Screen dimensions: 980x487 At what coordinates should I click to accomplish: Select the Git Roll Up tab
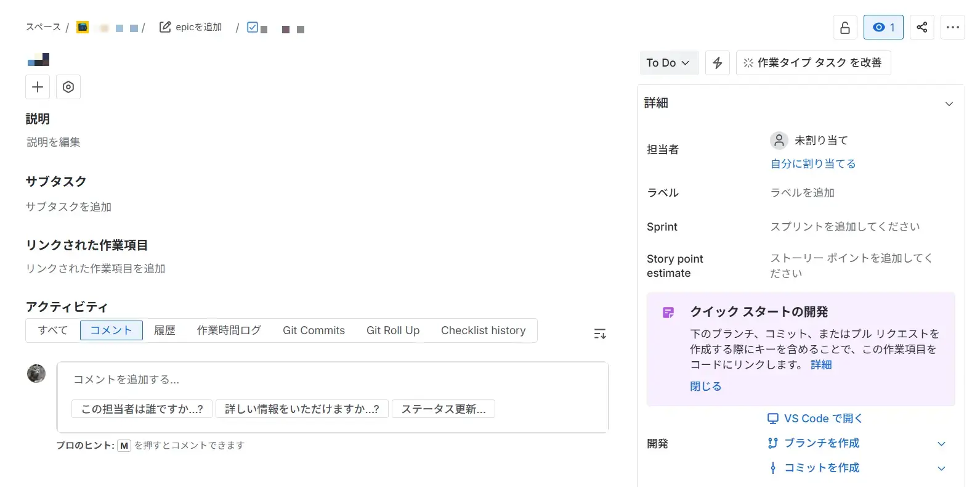click(393, 330)
